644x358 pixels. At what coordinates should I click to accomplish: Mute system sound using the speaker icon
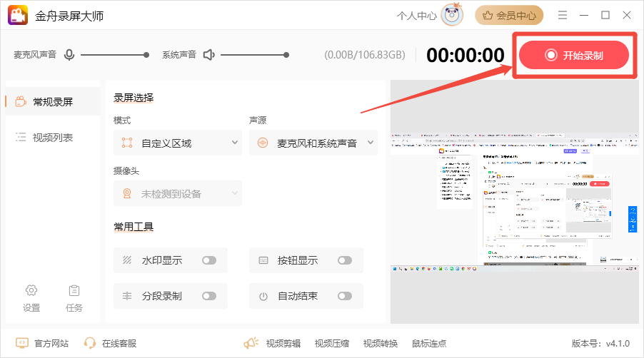coord(209,54)
